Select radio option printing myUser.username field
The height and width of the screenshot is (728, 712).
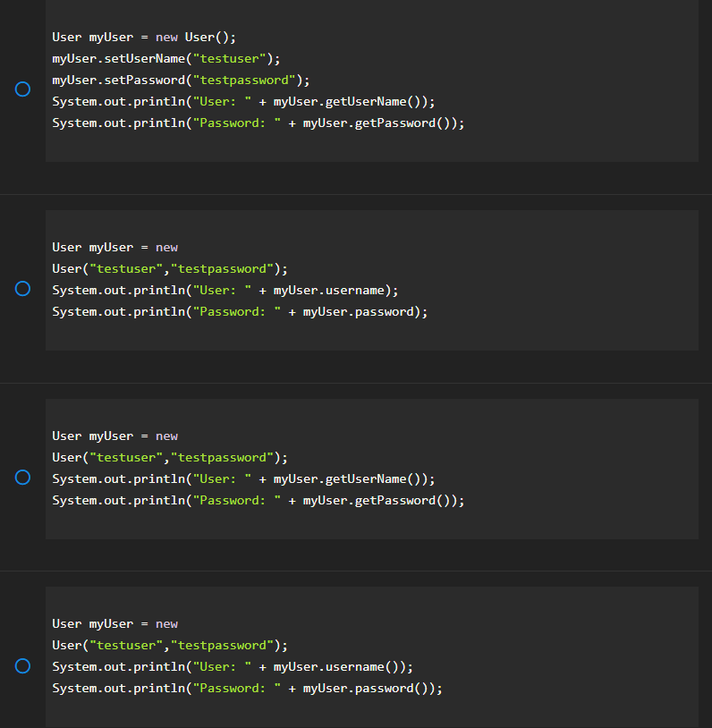(22, 289)
